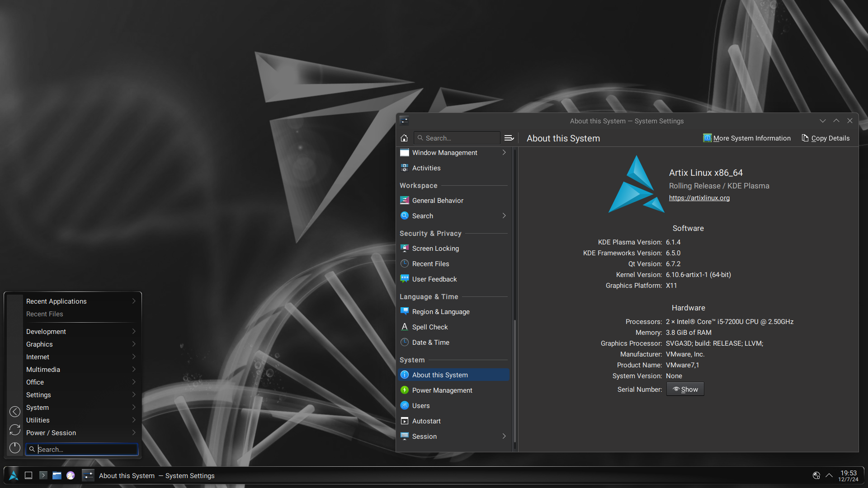Expand Recent Applications submenu
Screen dimensions: 868x488
pos(134,301)
